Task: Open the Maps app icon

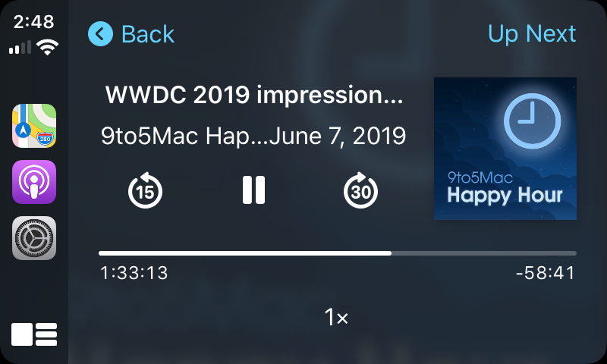Action: point(34,126)
